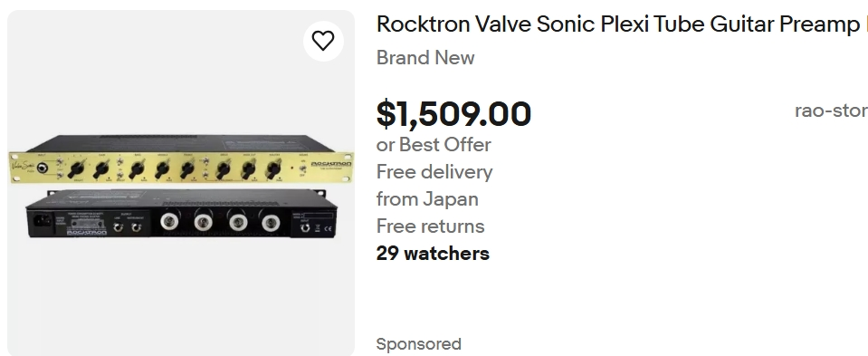Click the black rear panel product photo
Image resolution: width=868 pixels, height=356 pixels.
click(x=182, y=214)
